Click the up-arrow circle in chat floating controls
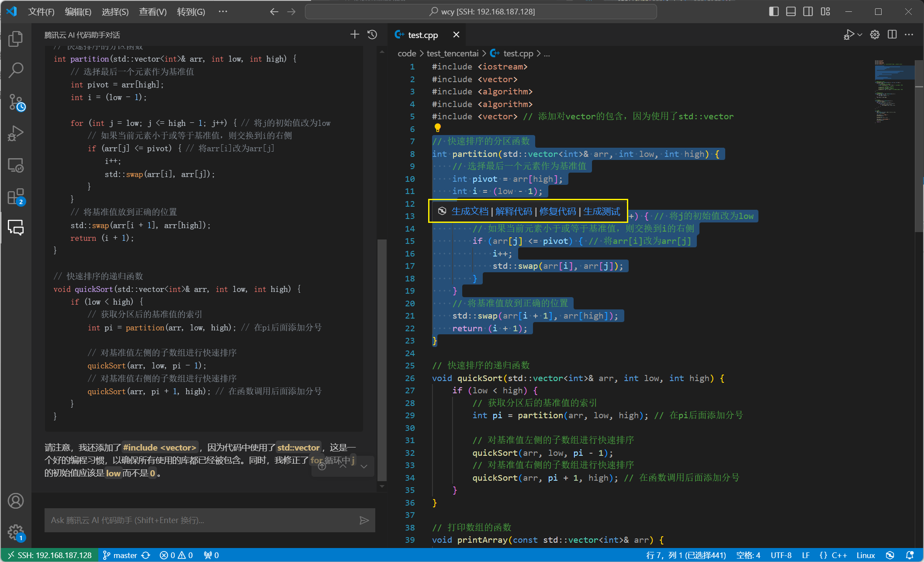 coord(322,466)
